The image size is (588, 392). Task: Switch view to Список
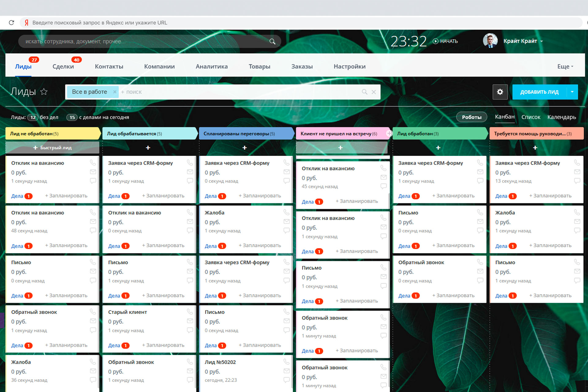coord(531,117)
